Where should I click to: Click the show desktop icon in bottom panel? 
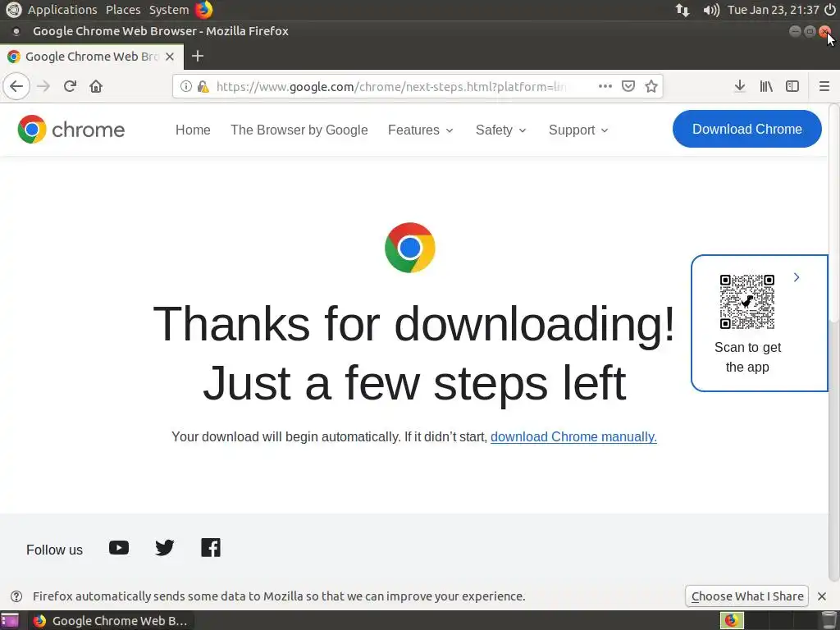tap(10, 620)
